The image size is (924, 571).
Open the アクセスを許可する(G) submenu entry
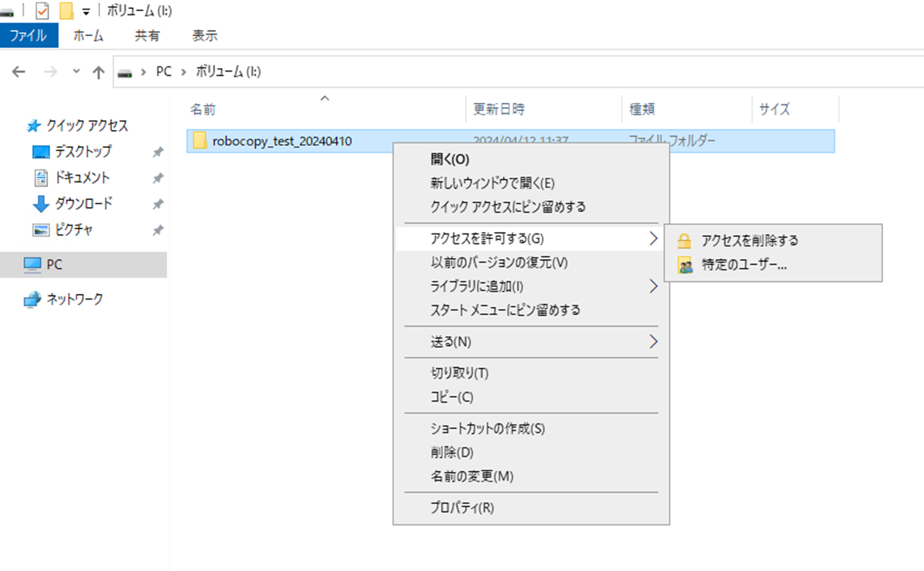(531, 238)
